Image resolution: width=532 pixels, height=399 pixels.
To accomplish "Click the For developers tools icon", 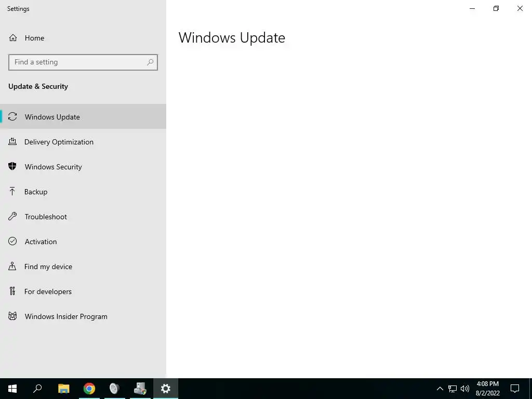I will point(12,291).
